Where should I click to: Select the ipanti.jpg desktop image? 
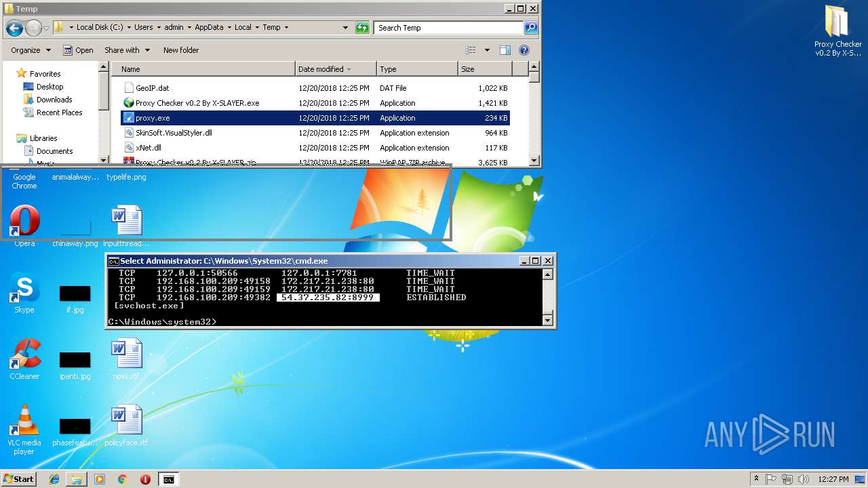75,365
